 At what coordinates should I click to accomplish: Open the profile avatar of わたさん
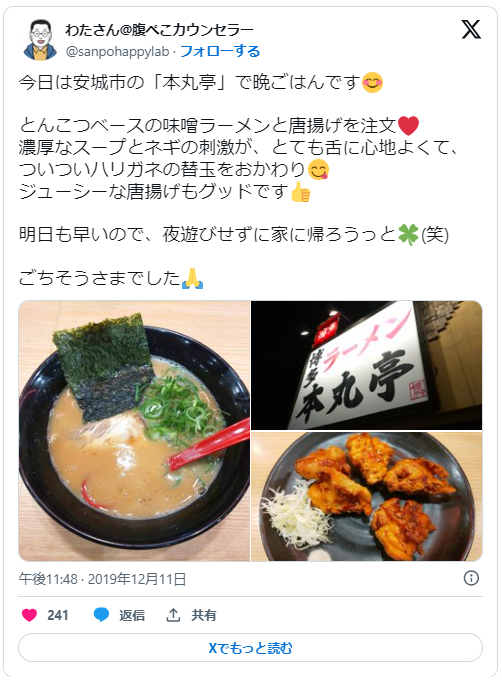pos(40,40)
